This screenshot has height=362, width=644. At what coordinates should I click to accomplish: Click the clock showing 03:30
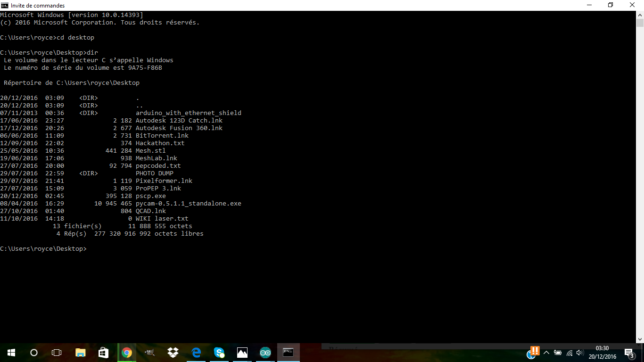[602, 353]
